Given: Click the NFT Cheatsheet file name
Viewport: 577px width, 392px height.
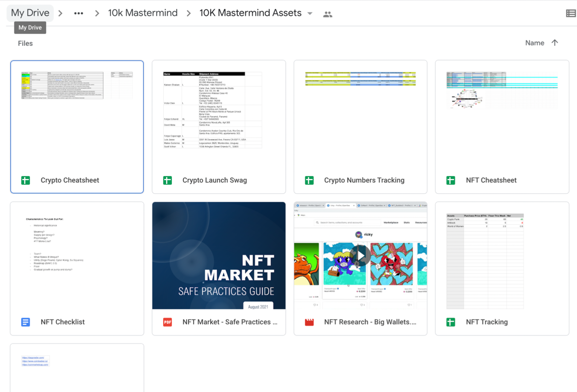Looking at the screenshot, I should 491,180.
